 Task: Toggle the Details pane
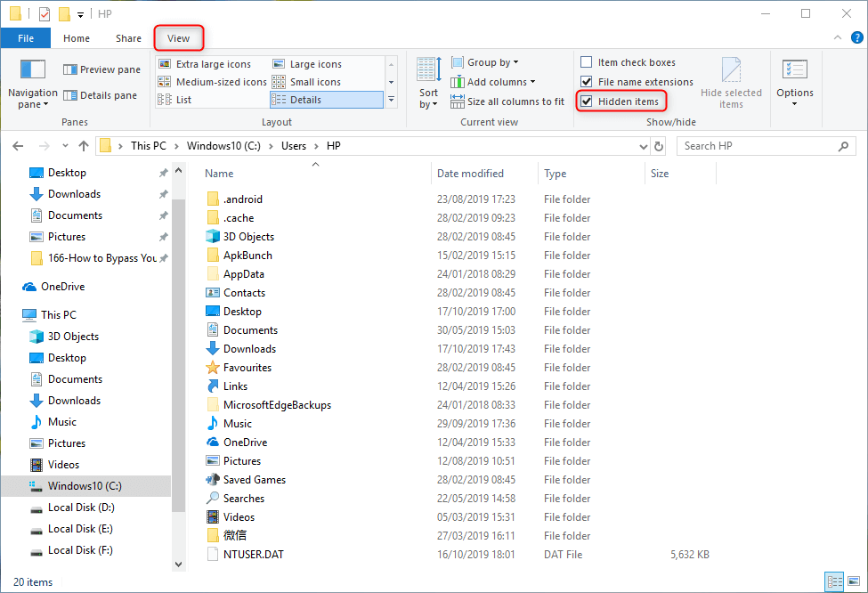(x=101, y=95)
